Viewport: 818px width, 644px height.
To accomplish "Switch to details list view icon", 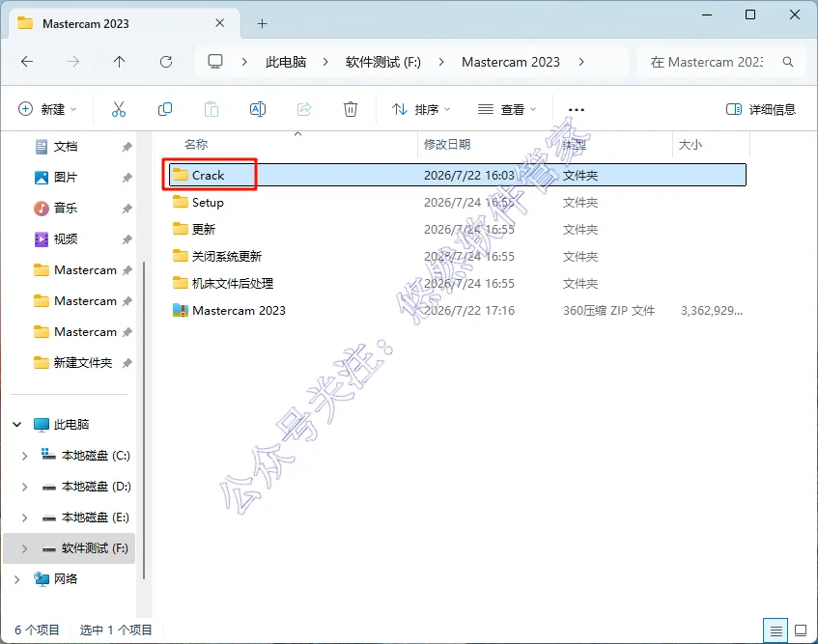I will (x=776, y=630).
